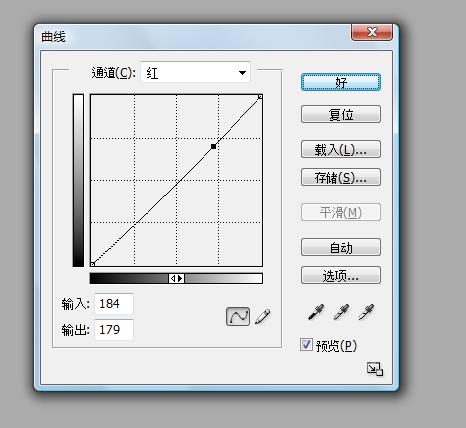Close the 曲线 dialog window

pyautogui.click(x=372, y=32)
